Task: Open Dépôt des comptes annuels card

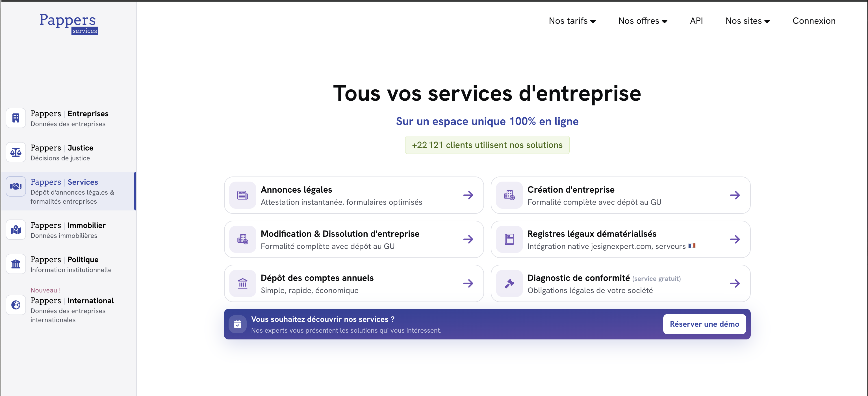Action: pos(354,284)
